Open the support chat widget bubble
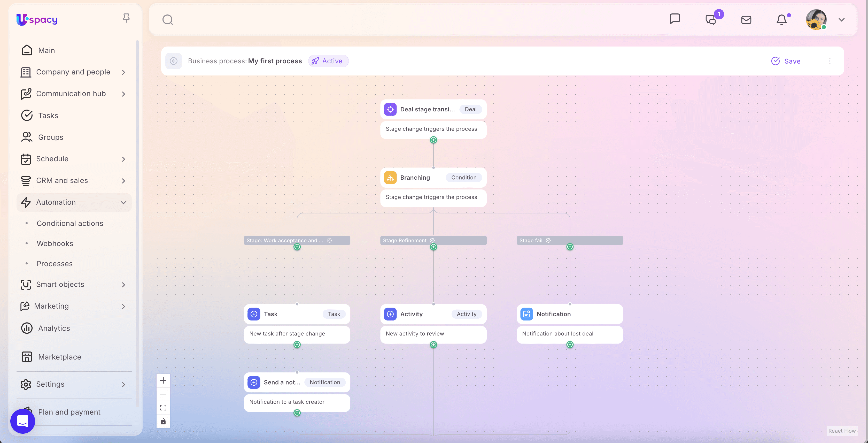 (x=22, y=421)
